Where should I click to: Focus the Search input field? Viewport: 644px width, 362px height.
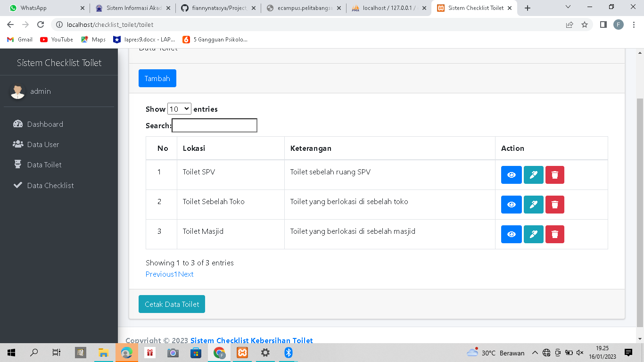[x=215, y=125]
